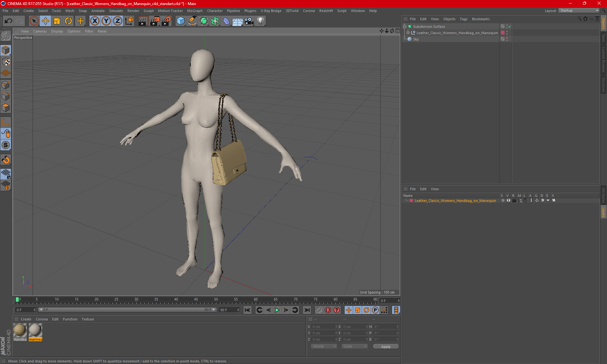
Task: Expand Leather_Classic_Womens_Handbag_on_Manequin object
Action: point(408,33)
